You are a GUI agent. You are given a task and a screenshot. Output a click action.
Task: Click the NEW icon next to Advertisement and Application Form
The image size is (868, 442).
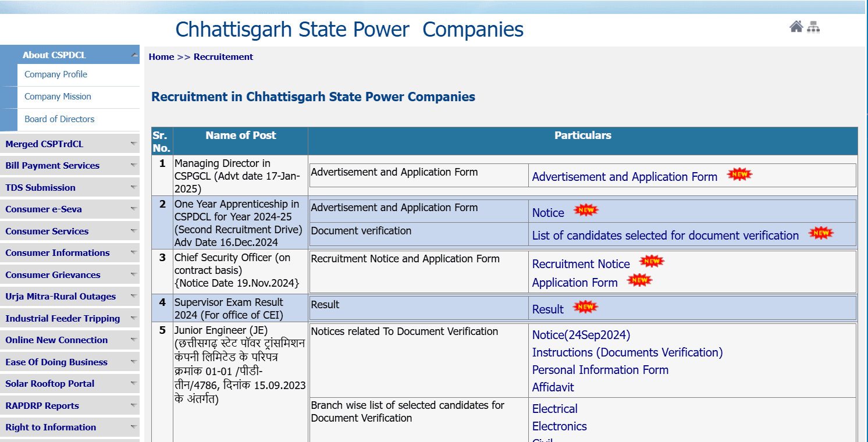point(739,173)
